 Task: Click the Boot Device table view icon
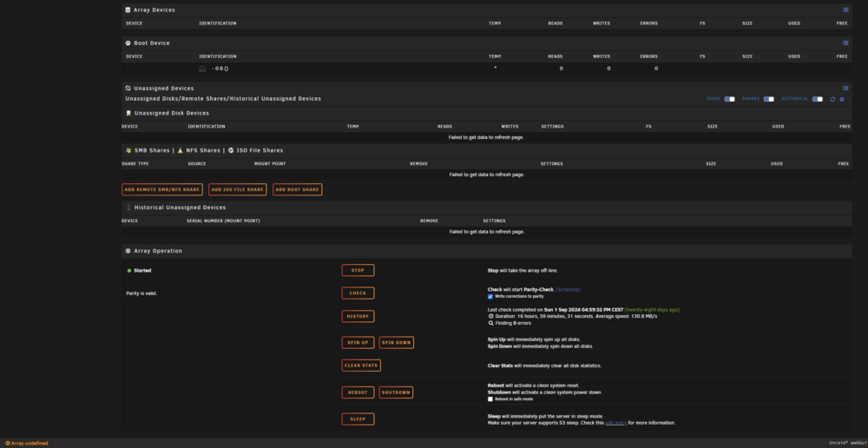(x=845, y=43)
